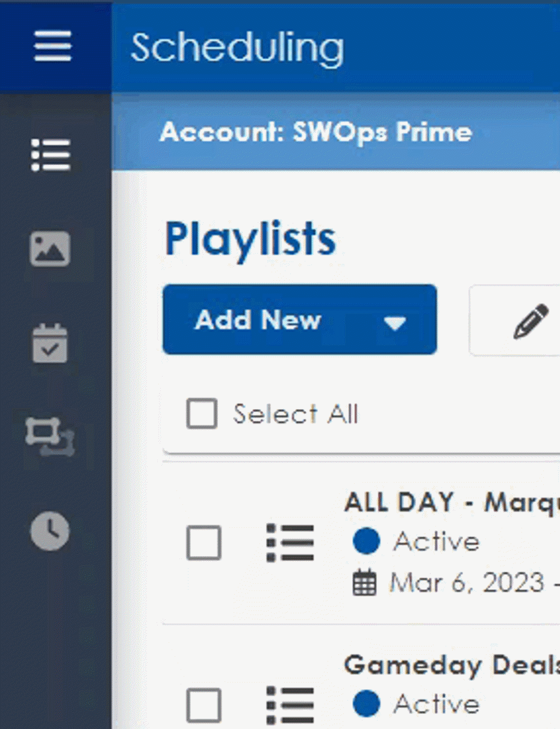The height and width of the screenshot is (729, 560).
Task: Open the calendar schedule sidebar icon
Action: [x=50, y=343]
